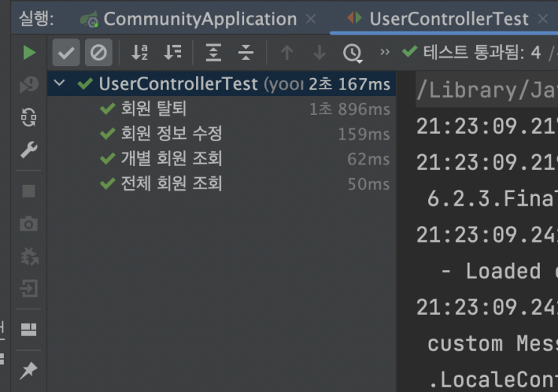Open test history clock icon

352,53
